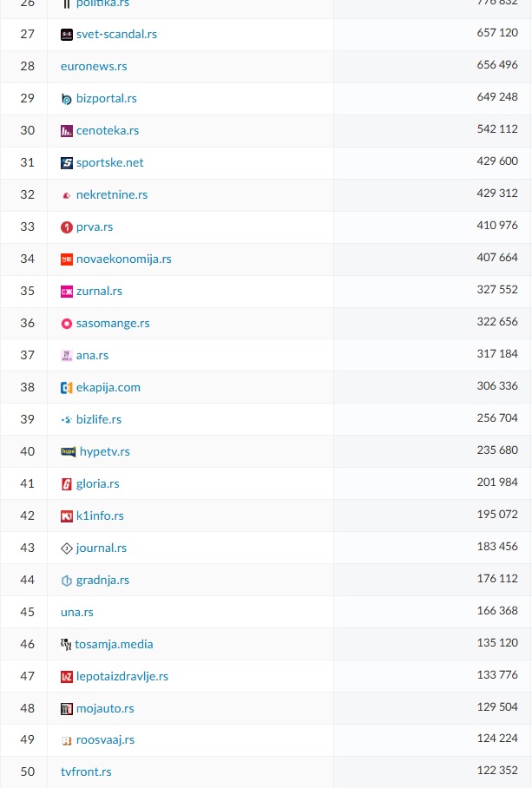Click the novaekonomija.rs NE icon

pos(67,259)
